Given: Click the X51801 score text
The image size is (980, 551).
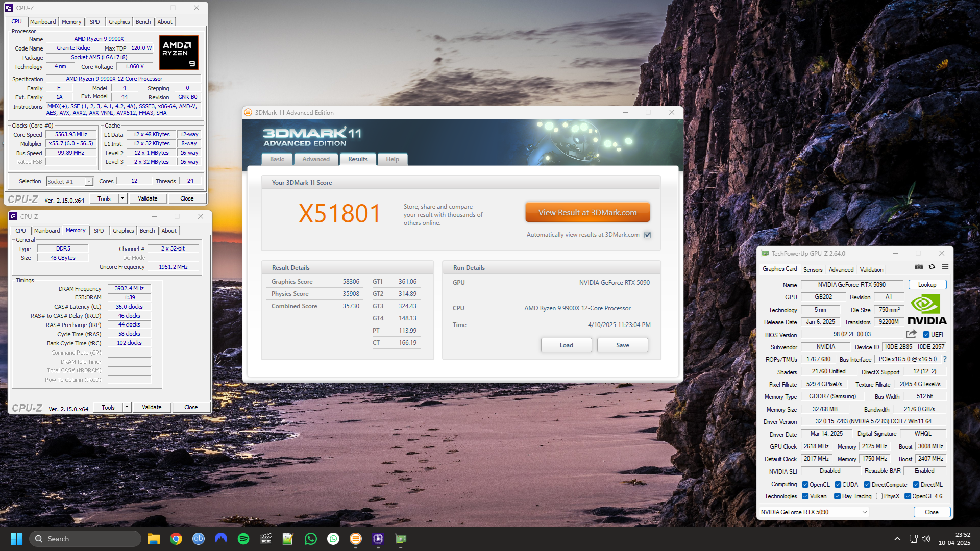Looking at the screenshot, I should coord(339,213).
